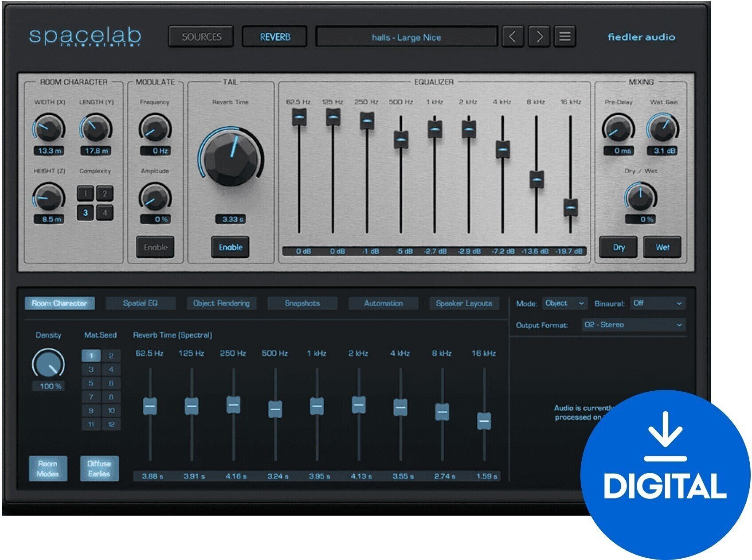Open the preset browser hamburger menu
The width and height of the screenshot is (752, 560).
coord(564,37)
